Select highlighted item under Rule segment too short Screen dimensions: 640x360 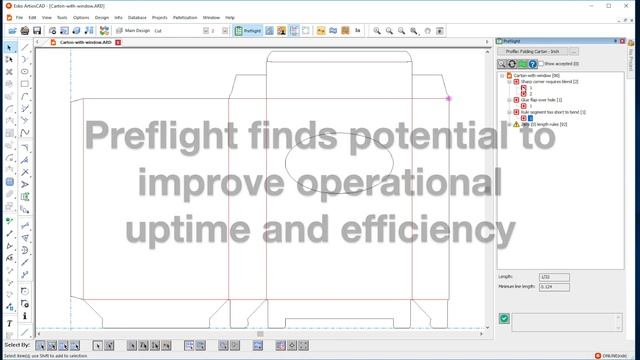coord(531,118)
